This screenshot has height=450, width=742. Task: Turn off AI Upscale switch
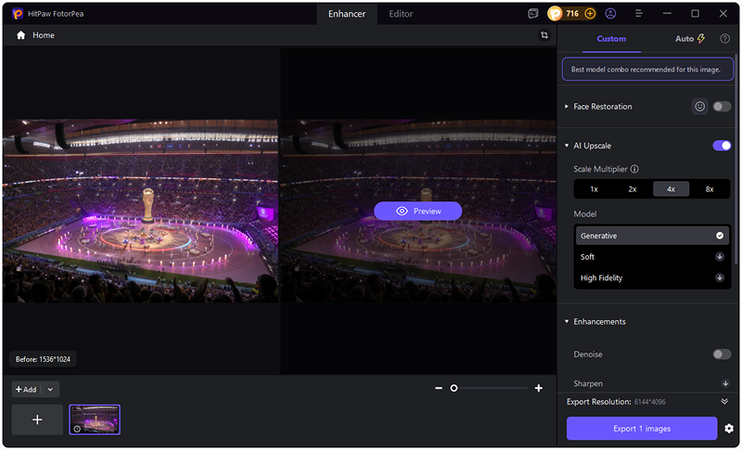coord(722,146)
